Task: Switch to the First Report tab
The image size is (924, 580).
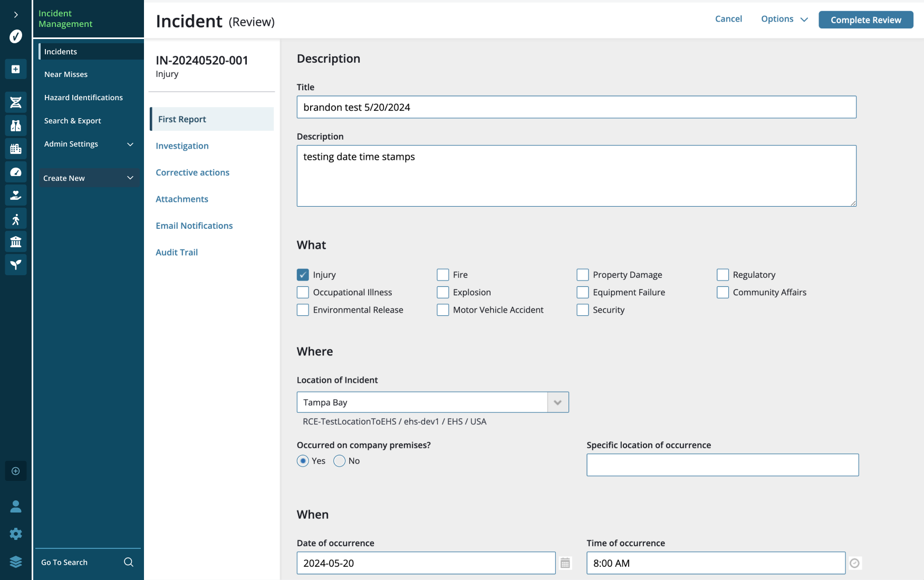Action: (212, 119)
